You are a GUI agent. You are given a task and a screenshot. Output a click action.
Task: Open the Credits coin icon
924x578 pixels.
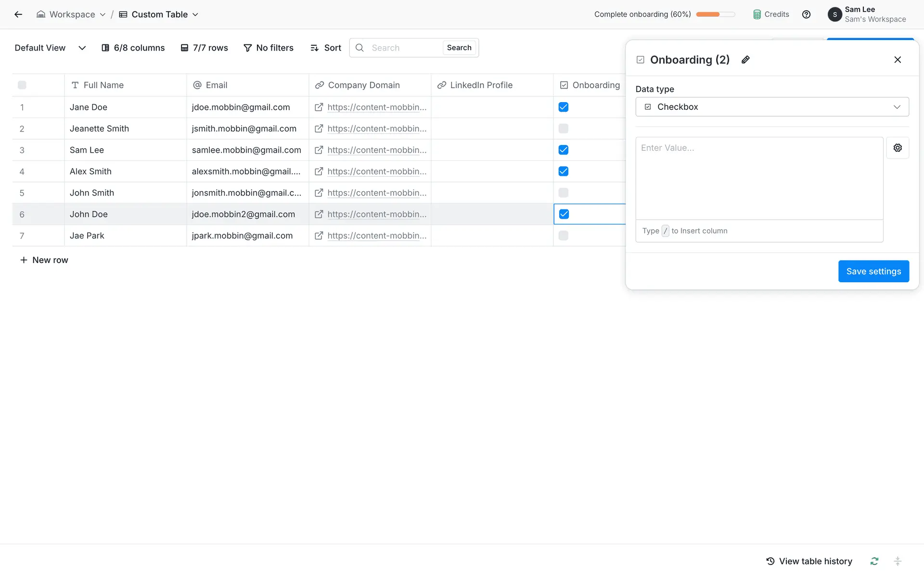(x=757, y=14)
